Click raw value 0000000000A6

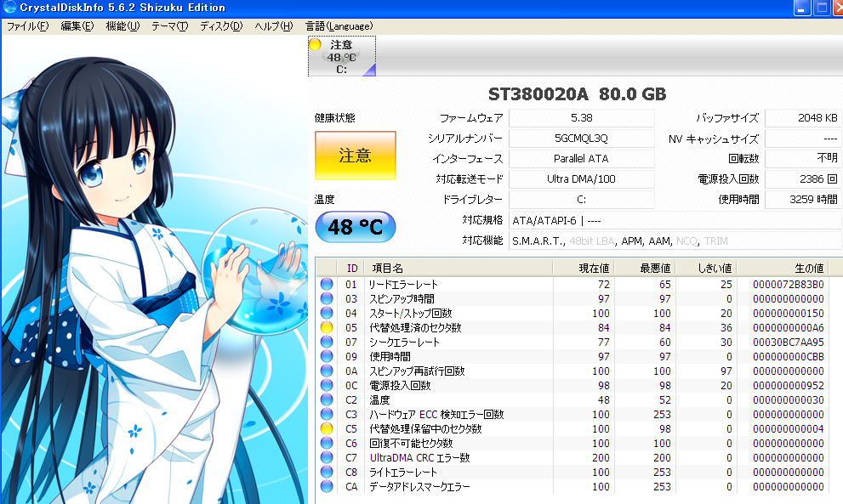pyautogui.click(x=789, y=328)
